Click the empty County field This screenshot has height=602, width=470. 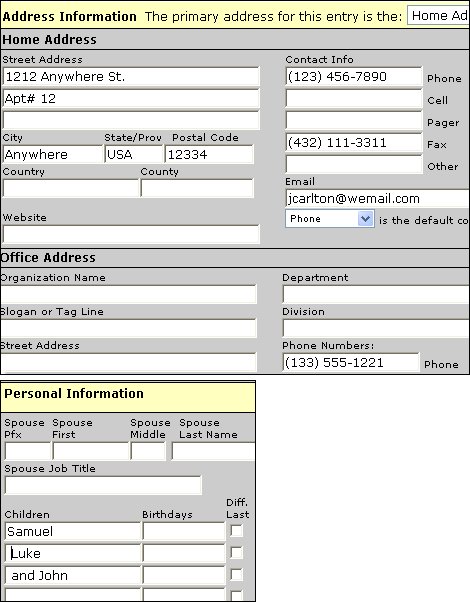(x=197, y=188)
